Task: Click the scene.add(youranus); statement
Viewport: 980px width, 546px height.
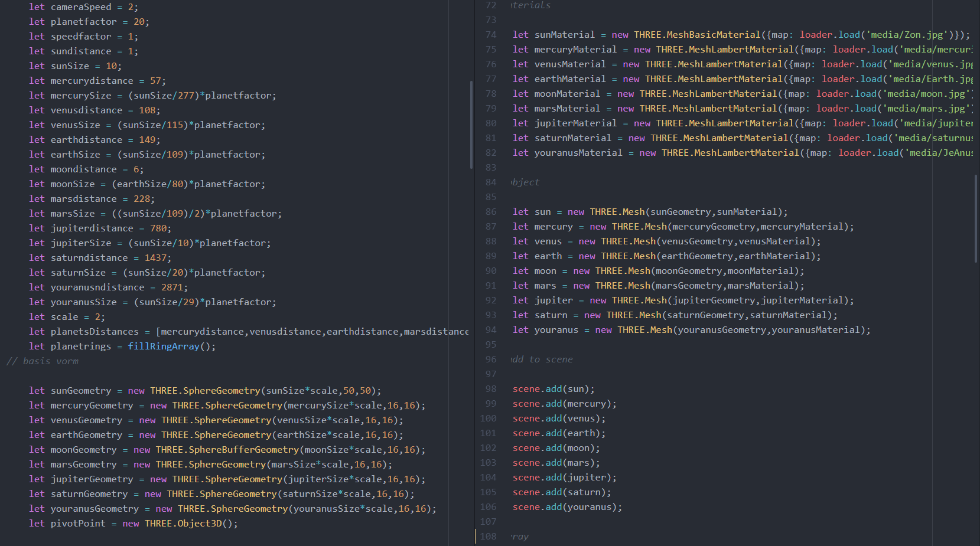Action: (568, 507)
